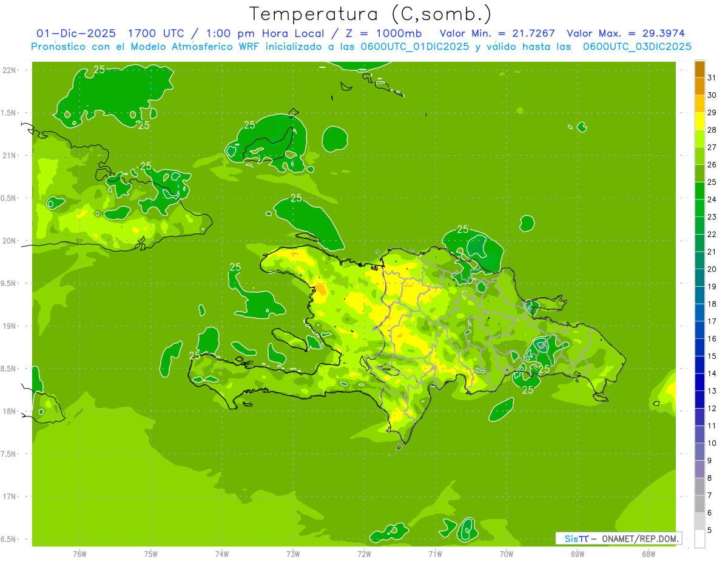This screenshot has height=562, width=728.
Task: Click the '73W' longitude label
Action: click(x=293, y=554)
